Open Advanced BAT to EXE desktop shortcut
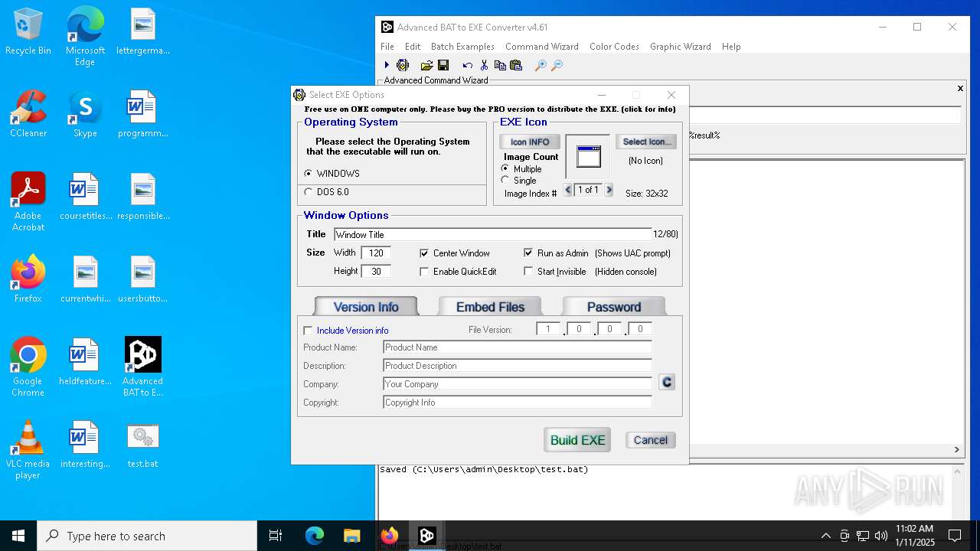The width and height of the screenshot is (980, 551). (x=142, y=367)
